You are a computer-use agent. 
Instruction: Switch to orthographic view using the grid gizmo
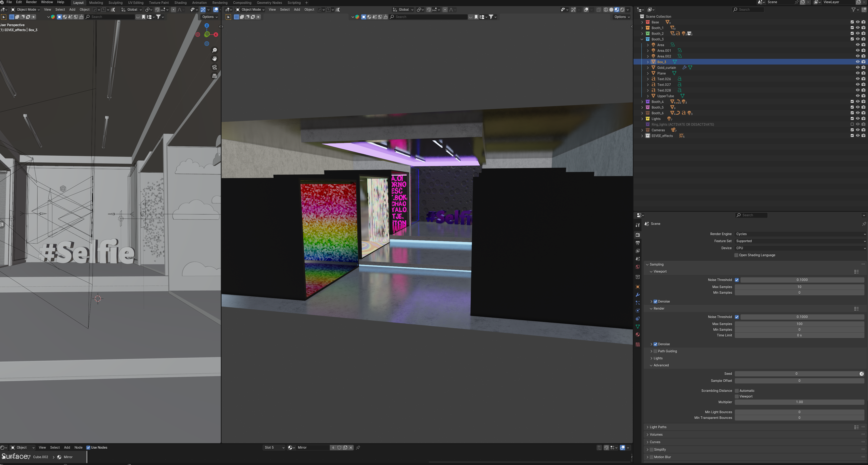tap(214, 76)
